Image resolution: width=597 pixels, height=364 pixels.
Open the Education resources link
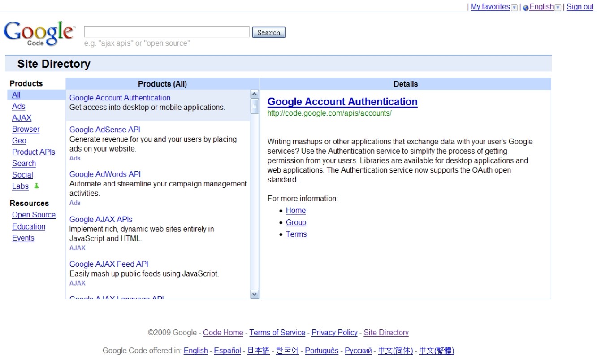(x=29, y=226)
